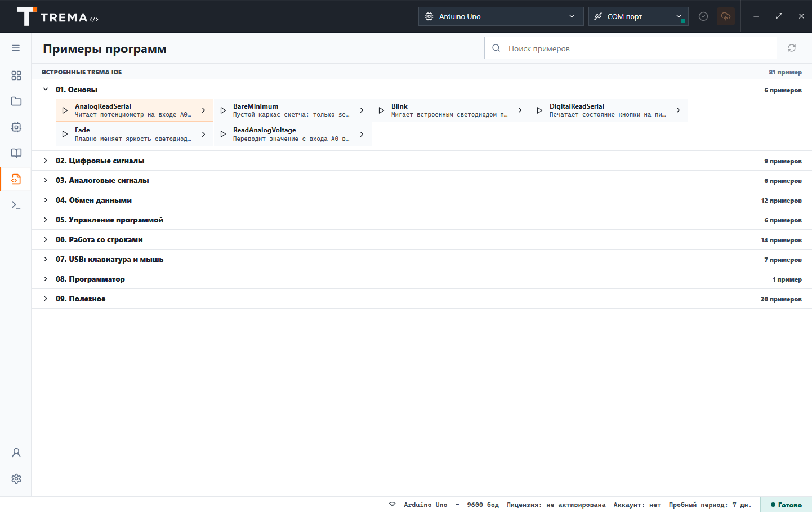
Task: Click the play icon on Blink
Action: coord(381,110)
